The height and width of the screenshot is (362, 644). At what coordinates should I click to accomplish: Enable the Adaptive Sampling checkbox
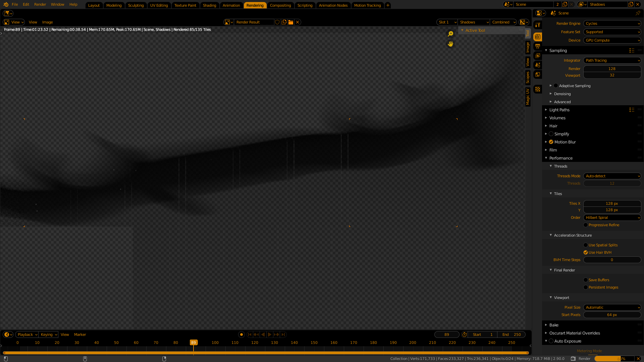click(556, 86)
